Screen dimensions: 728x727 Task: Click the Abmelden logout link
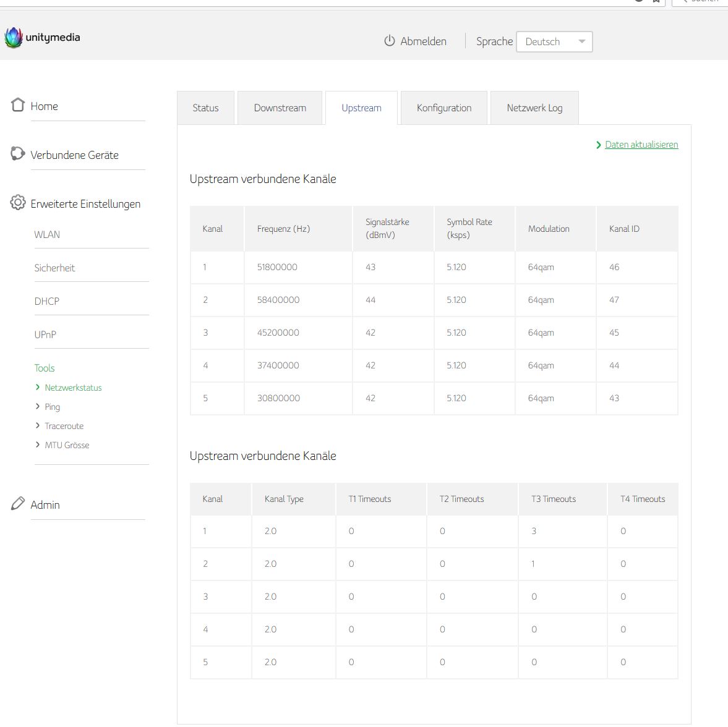pos(424,41)
